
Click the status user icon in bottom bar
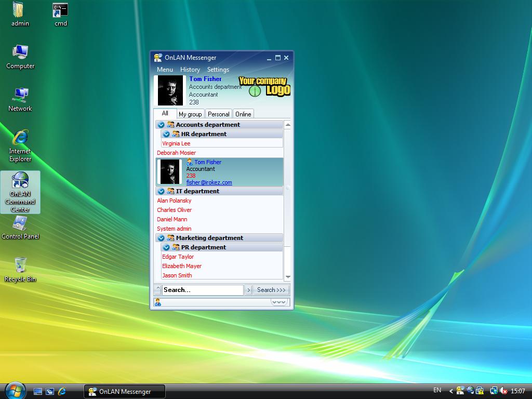pos(158,302)
